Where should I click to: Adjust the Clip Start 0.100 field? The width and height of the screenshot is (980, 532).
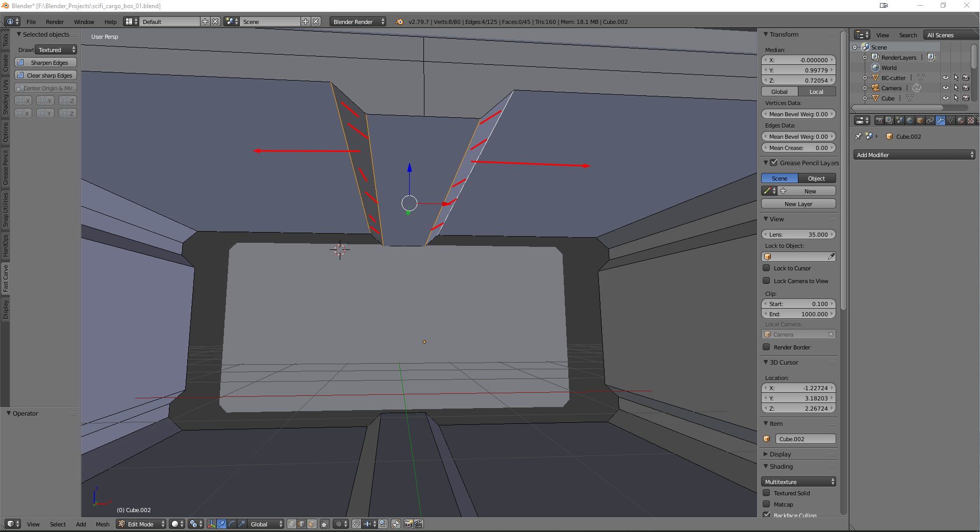(798, 303)
